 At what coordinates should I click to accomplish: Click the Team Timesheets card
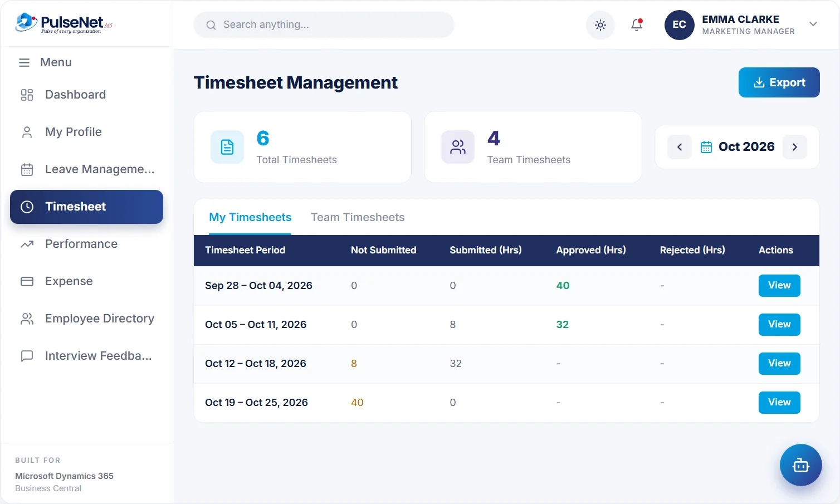(x=533, y=147)
